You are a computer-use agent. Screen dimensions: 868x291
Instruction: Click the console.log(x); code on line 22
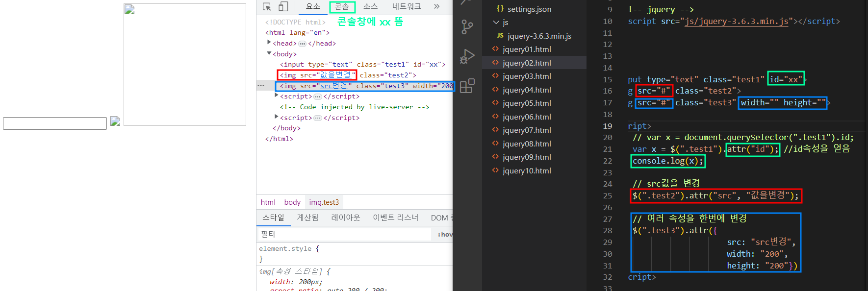coord(668,161)
